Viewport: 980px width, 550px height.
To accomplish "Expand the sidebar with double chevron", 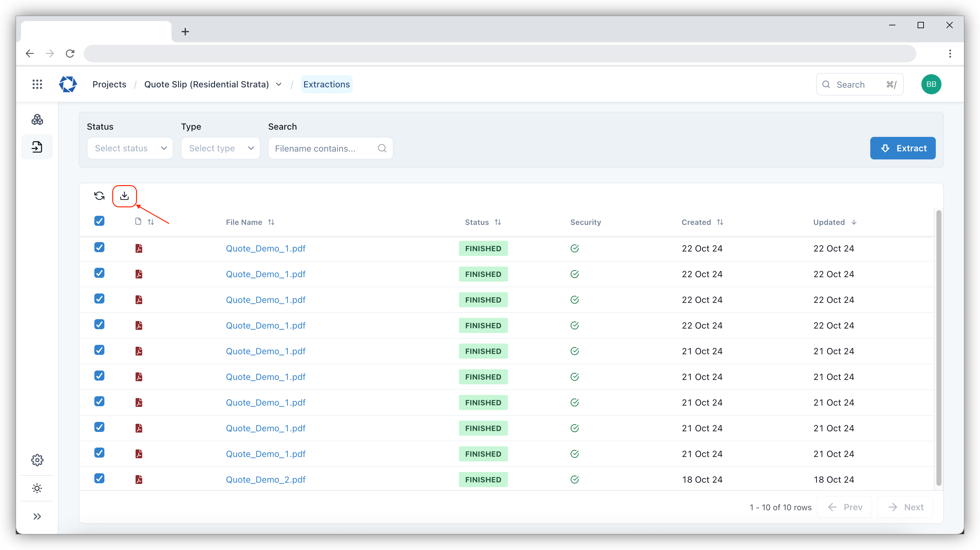I will click(x=37, y=516).
